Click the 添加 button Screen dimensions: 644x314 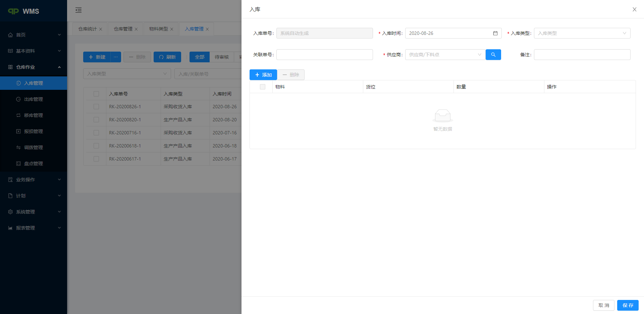click(x=263, y=75)
